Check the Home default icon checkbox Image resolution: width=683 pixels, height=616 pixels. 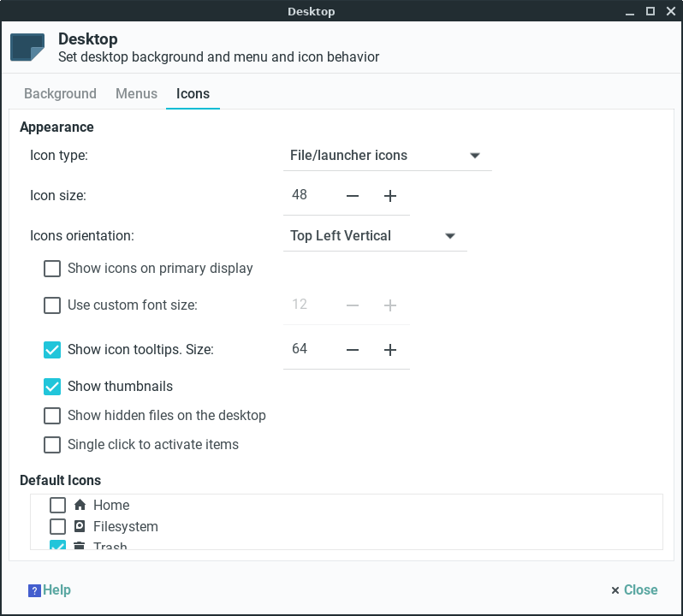coord(57,505)
